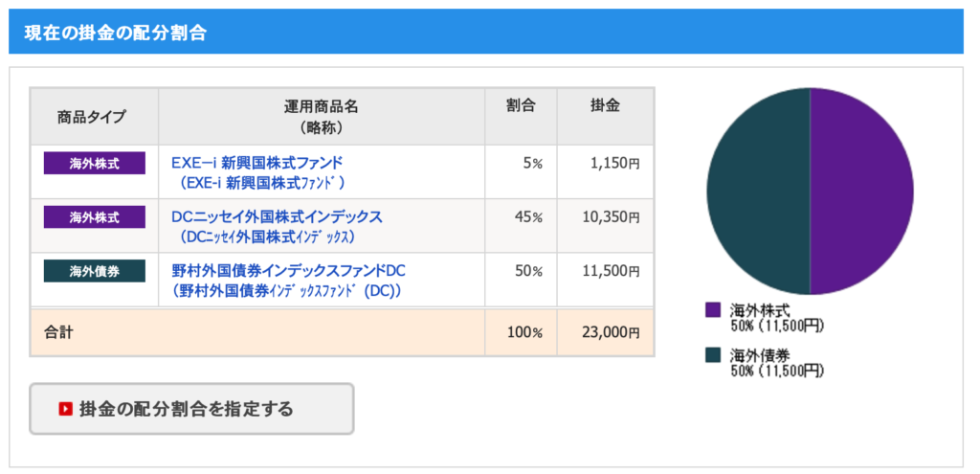Click 海外債券 50% legend label text
Image resolution: width=980 pixels, height=474 pixels.
pos(777,363)
